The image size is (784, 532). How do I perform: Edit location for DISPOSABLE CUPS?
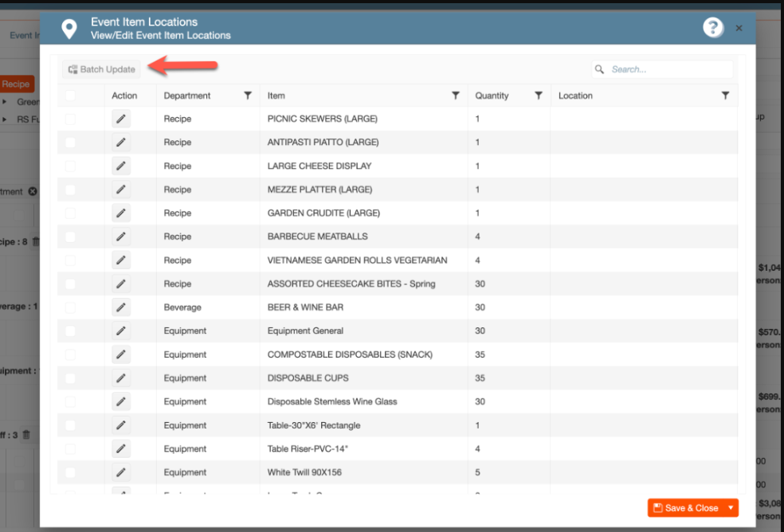point(121,378)
